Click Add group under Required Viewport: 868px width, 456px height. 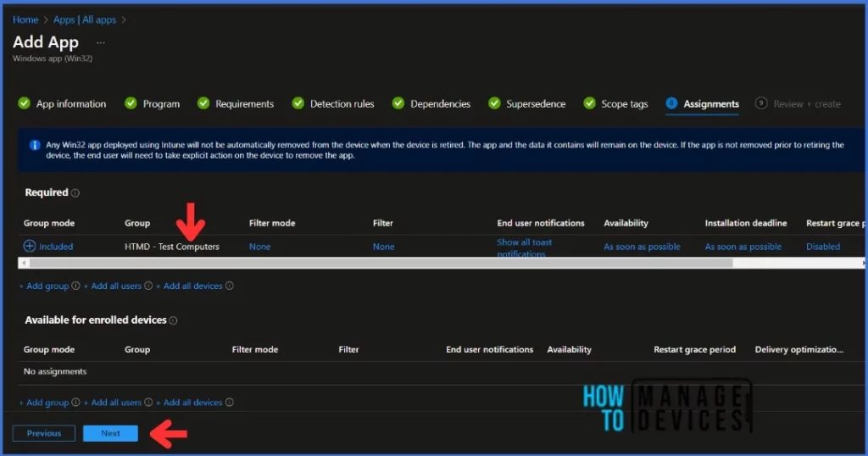tap(44, 286)
